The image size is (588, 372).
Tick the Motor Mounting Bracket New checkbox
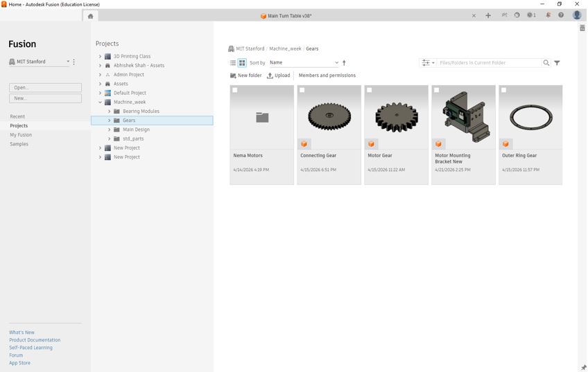436,90
